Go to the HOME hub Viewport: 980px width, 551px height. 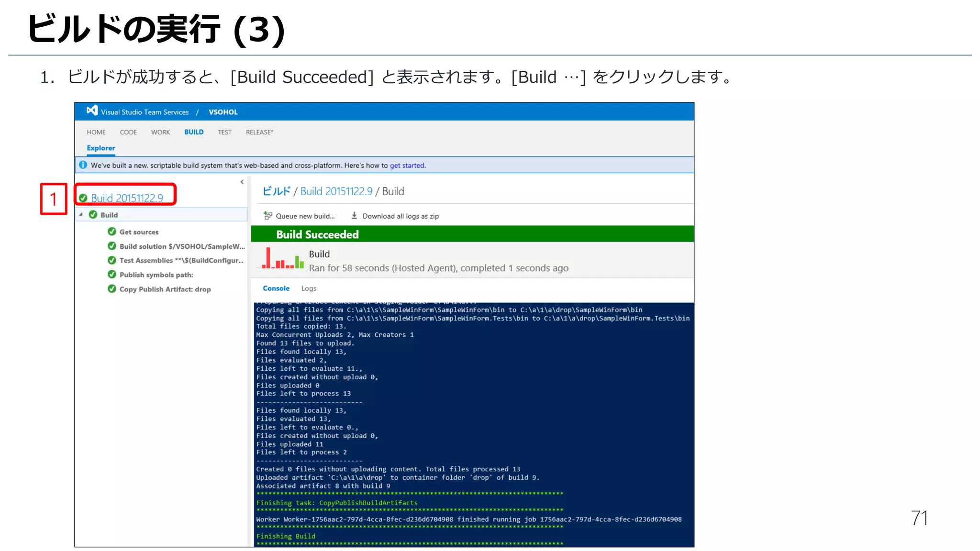tap(96, 132)
